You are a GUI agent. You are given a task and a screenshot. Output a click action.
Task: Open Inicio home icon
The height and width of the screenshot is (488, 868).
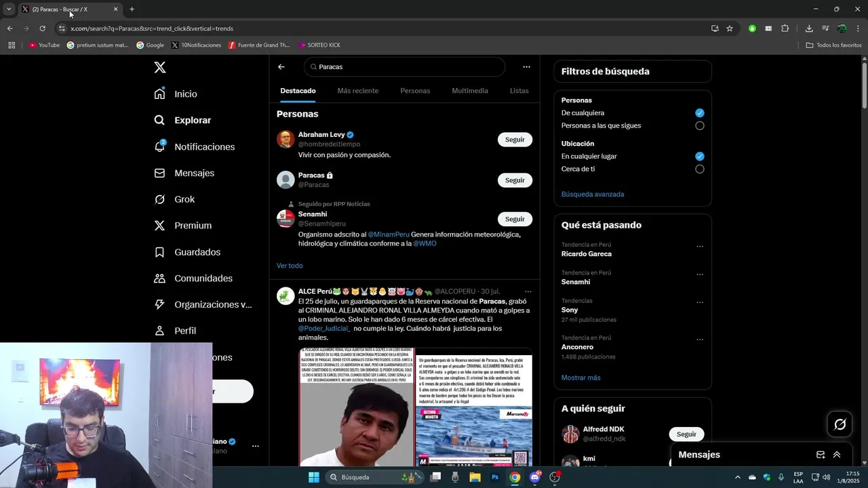tap(160, 94)
